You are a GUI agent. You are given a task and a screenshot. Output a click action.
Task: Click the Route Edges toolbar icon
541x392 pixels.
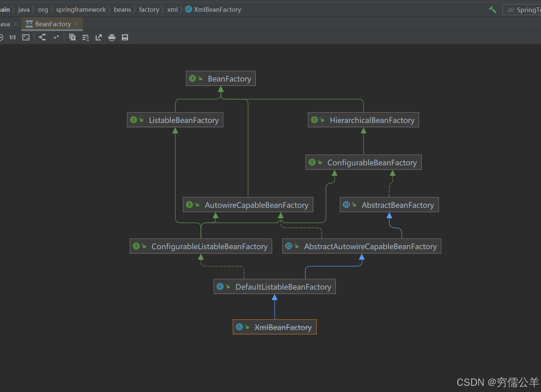(56, 37)
